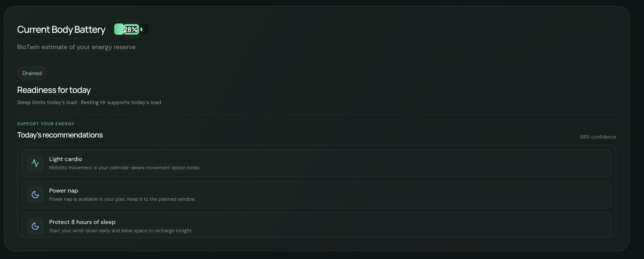Click the Light cardio activity pulse icon
Viewport: 644px width, 259px height.
35,163
